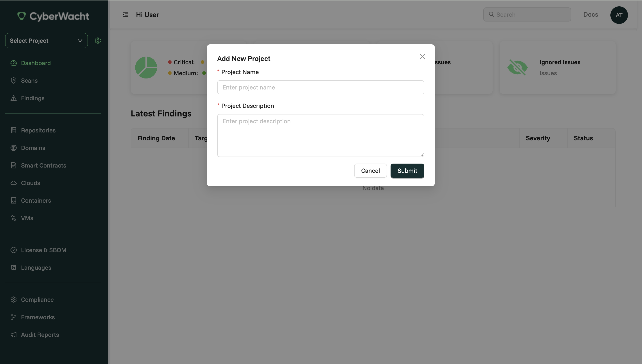Submit the new project form
The image size is (642, 364).
tap(407, 171)
